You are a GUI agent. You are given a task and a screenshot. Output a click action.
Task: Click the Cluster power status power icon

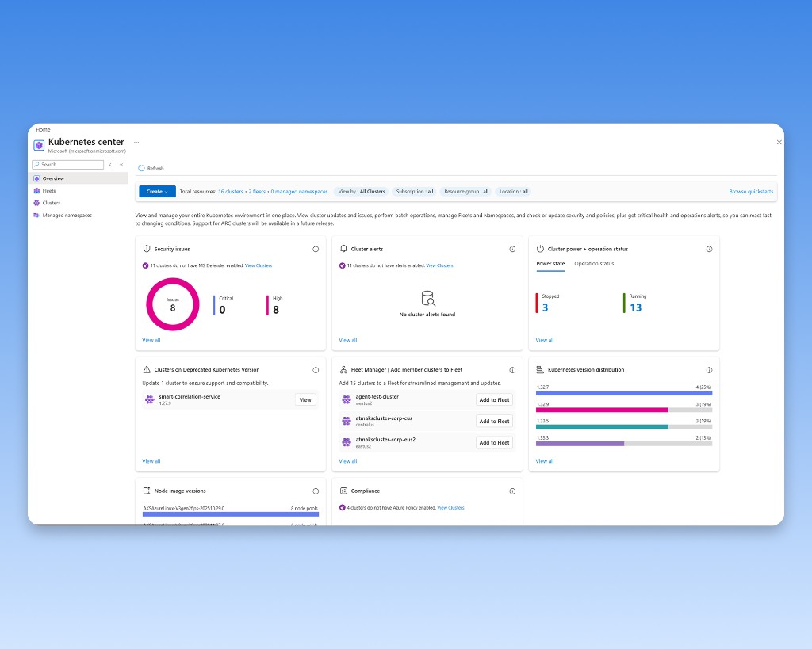[540, 249]
